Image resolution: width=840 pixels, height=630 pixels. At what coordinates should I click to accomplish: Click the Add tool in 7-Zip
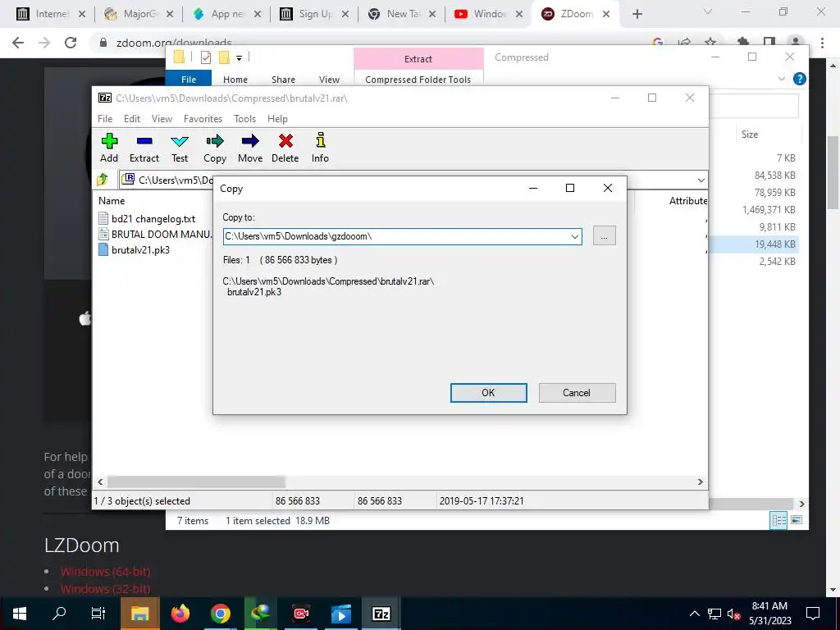click(109, 148)
